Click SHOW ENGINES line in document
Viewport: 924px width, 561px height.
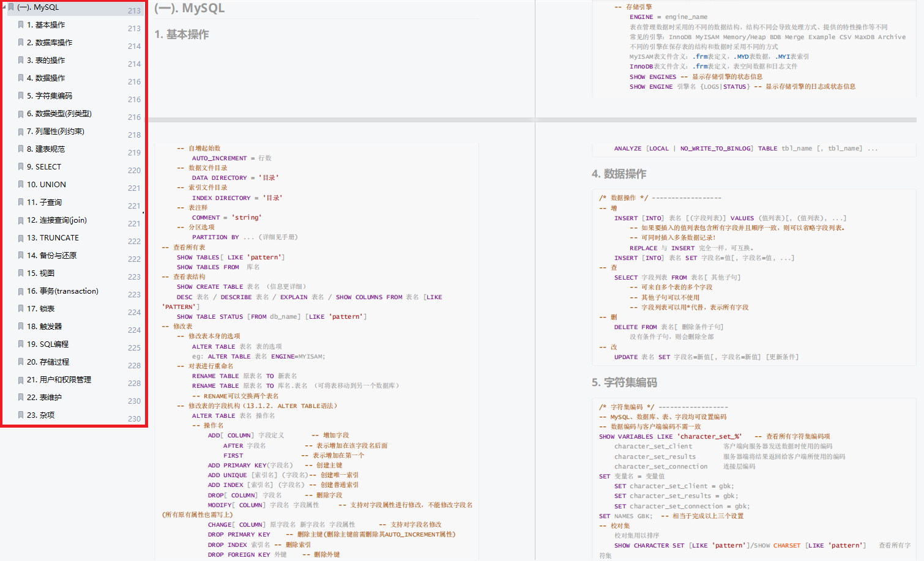[x=696, y=77]
